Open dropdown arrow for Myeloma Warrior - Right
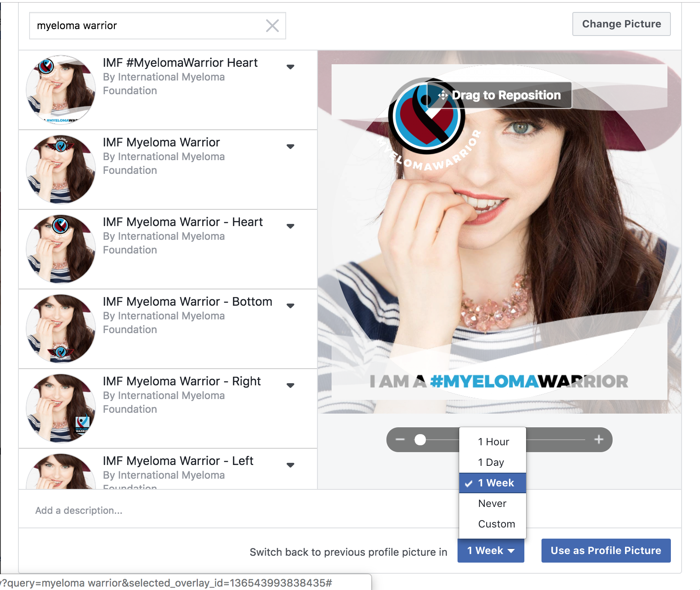 pos(290,385)
